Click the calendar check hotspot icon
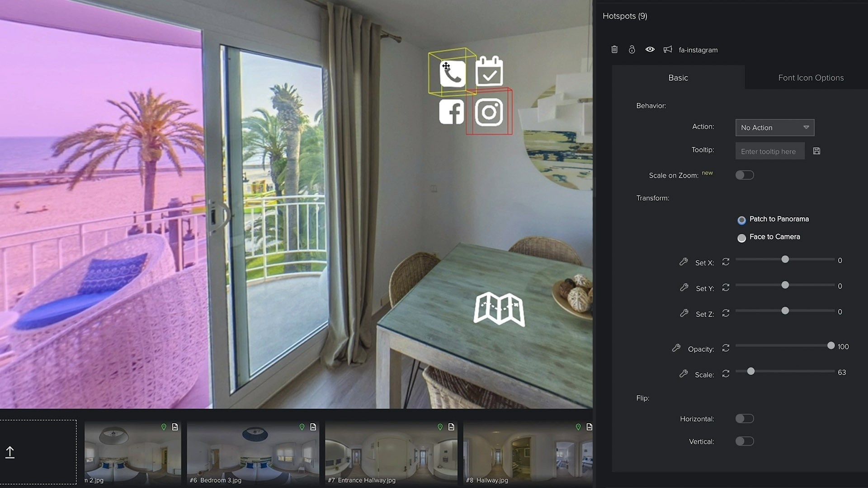The width and height of the screenshot is (868, 488). [x=489, y=72]
